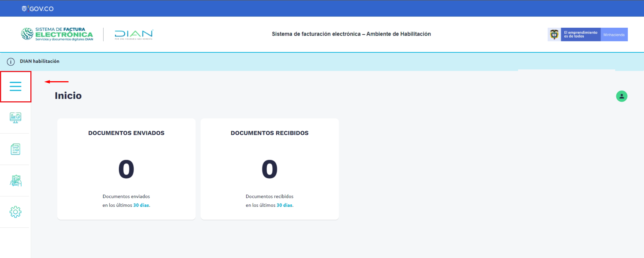Click the El emprendimiento es de todos banner
The image size is (644, 258).
pyautogui.click(x=580, y=35)
